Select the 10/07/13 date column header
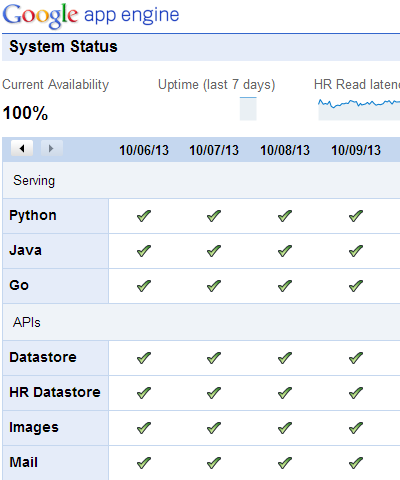 (214, 150)
